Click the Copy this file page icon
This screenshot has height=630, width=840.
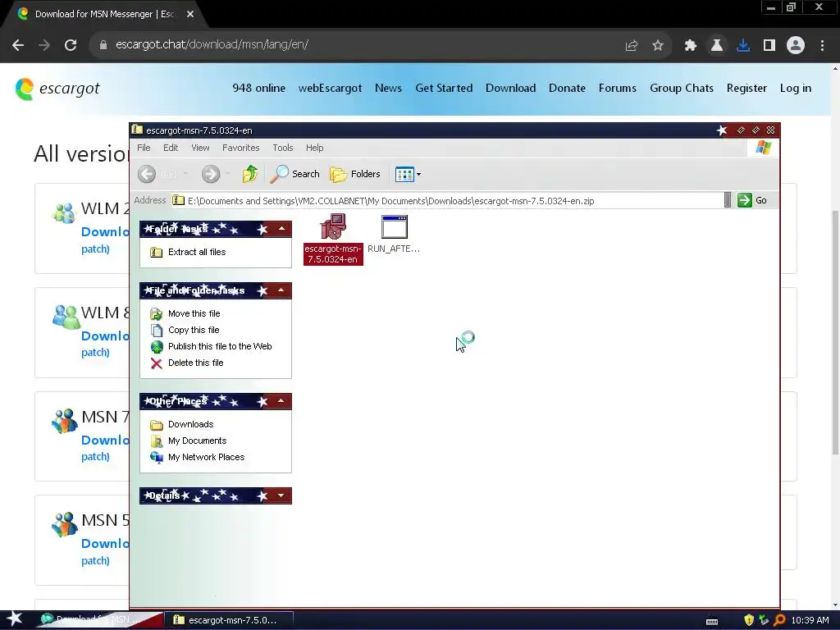tap(157, 330)
